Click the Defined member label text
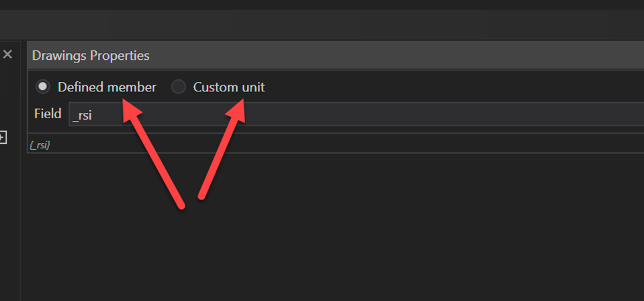 tap(107, 87)
